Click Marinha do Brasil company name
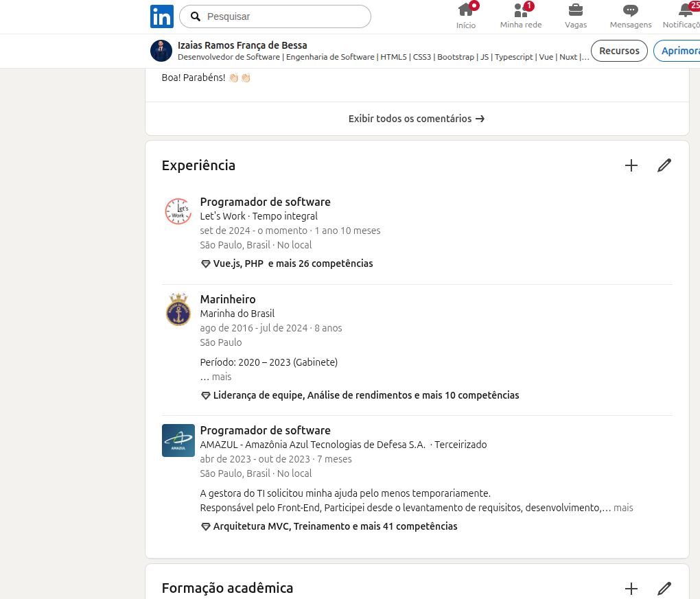 (237, 314)
